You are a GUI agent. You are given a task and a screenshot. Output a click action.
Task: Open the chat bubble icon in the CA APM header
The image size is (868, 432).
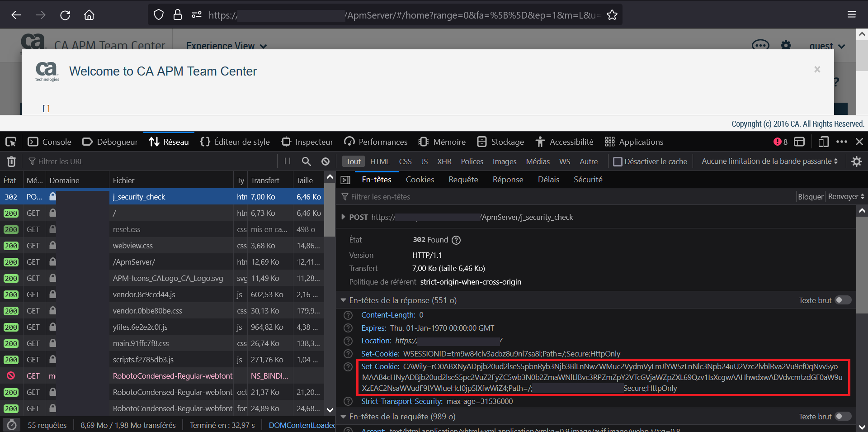(x=760, y=45)
